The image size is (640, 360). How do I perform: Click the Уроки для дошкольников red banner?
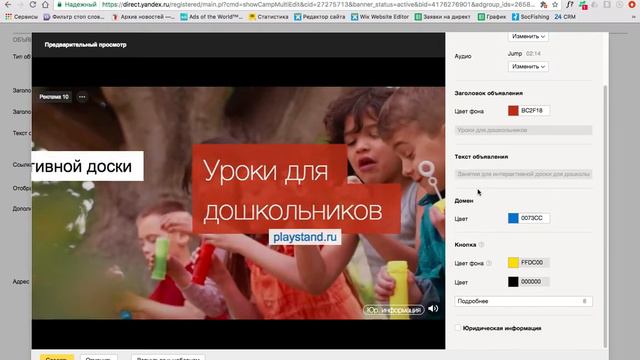(296, 189)
